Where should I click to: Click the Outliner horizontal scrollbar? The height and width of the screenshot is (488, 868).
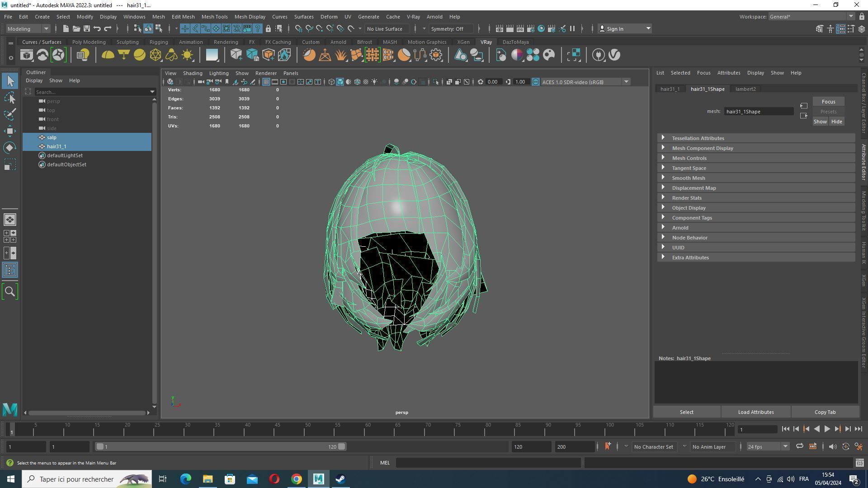[87, 413]
